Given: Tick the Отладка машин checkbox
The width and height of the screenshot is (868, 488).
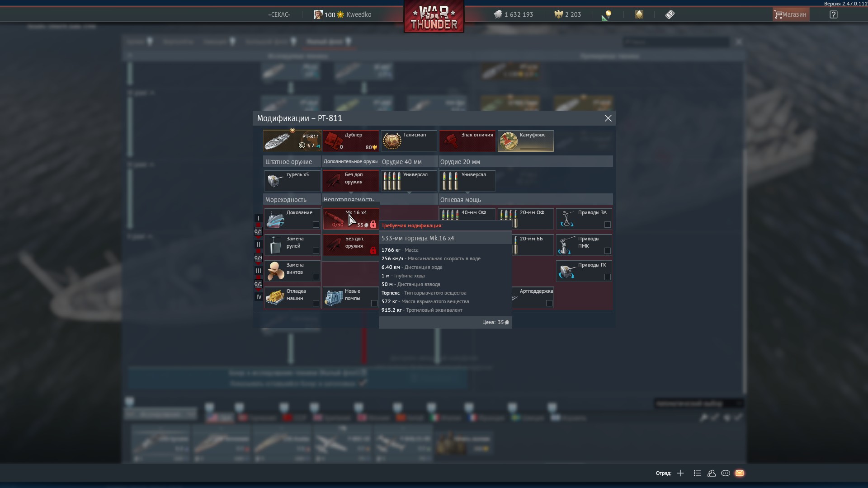Looking at the screenshot, I should pyautogui.click(x=316, y=303).
